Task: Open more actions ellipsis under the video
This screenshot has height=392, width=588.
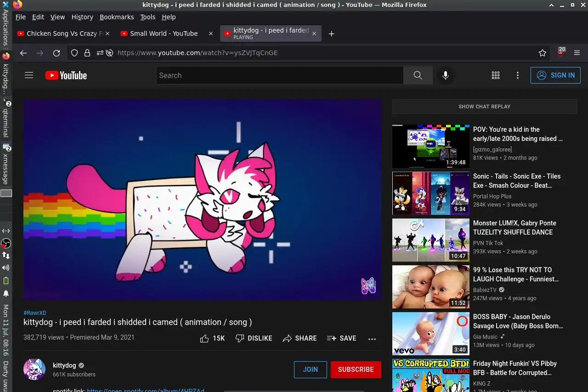Action: (372, 339)
